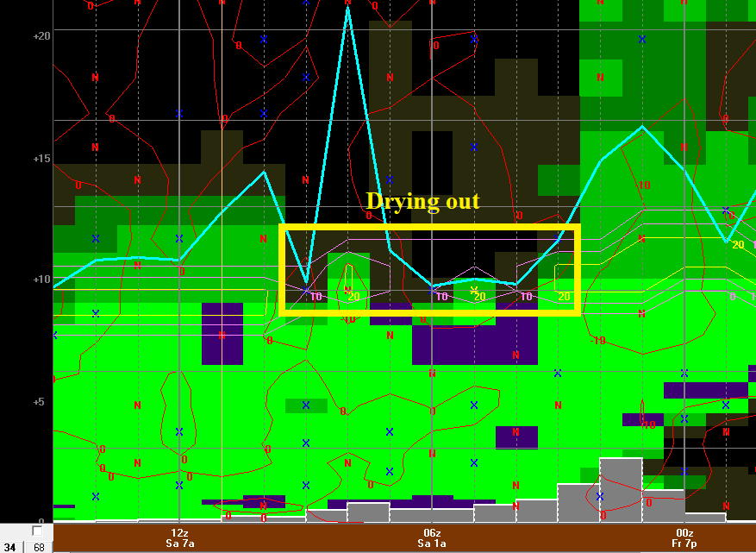
Task: Click the peak of the cyan line
Action: (x=347, y=9)
